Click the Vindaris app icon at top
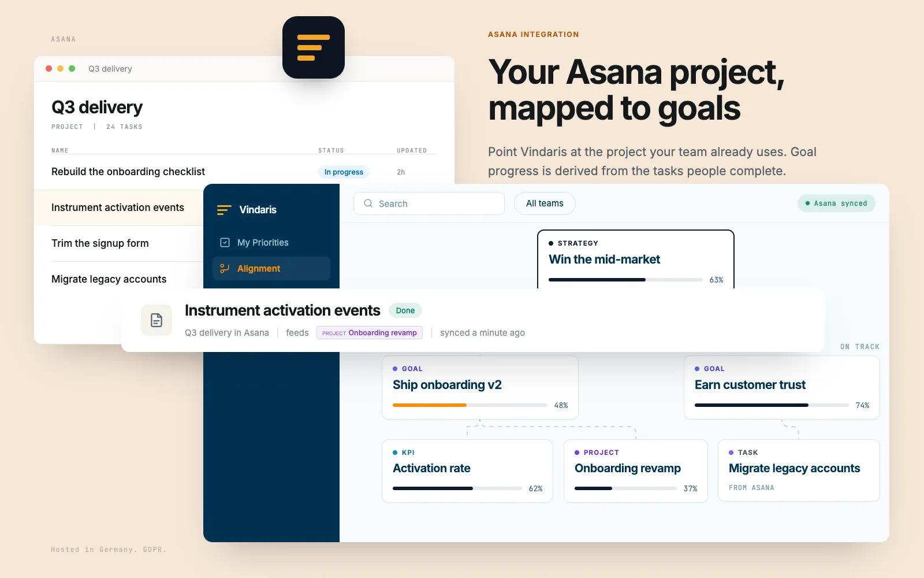This screenshot has height=578, width=924. coord(314,47)
